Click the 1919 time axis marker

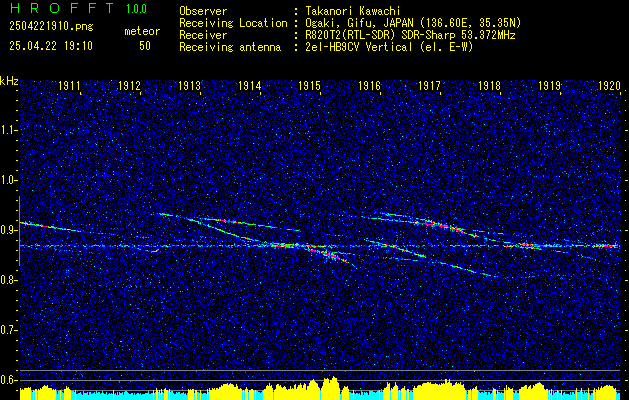550,85
